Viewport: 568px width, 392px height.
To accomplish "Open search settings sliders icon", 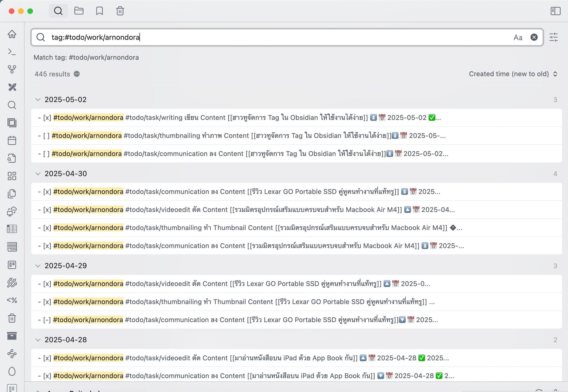I will coord(554,37).
